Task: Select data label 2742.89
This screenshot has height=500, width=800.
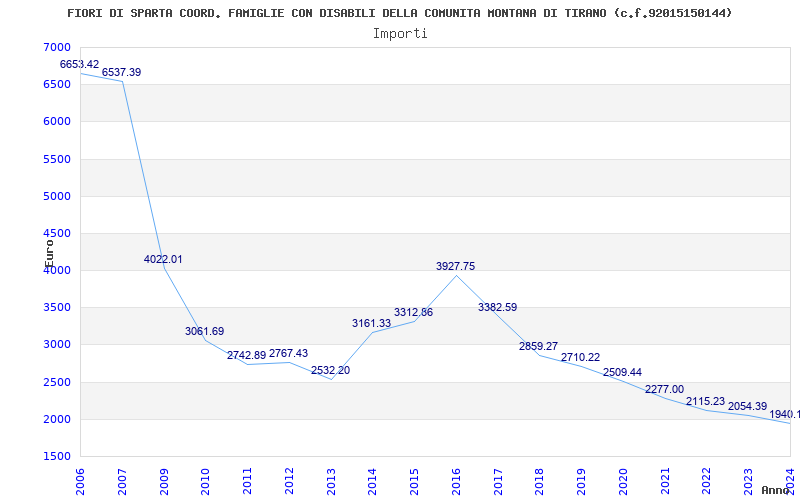Action: click(246, 355)
